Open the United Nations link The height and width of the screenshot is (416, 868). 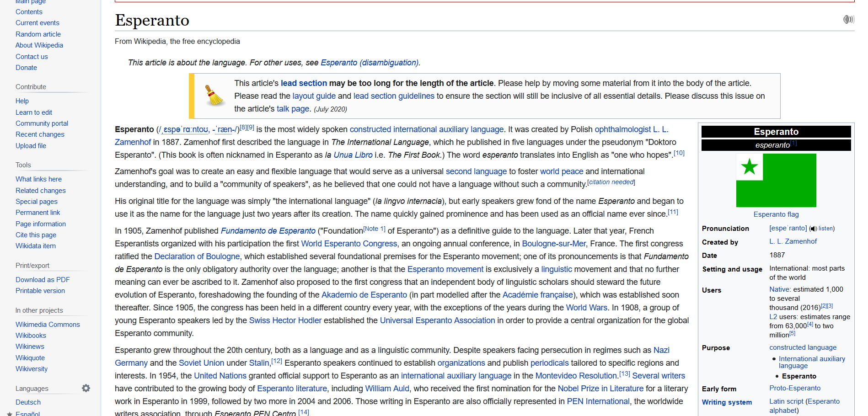(x=220, y=376)
